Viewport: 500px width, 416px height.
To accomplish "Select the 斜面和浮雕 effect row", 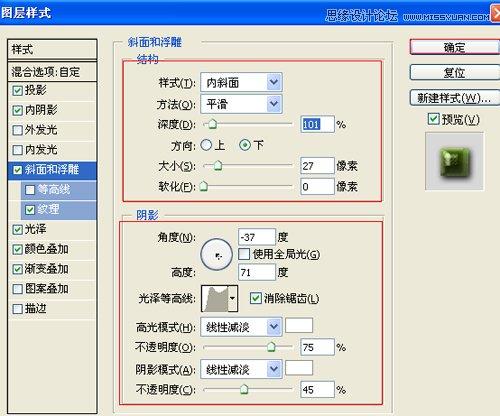I will pyautogui.click(x=52, y=170).
